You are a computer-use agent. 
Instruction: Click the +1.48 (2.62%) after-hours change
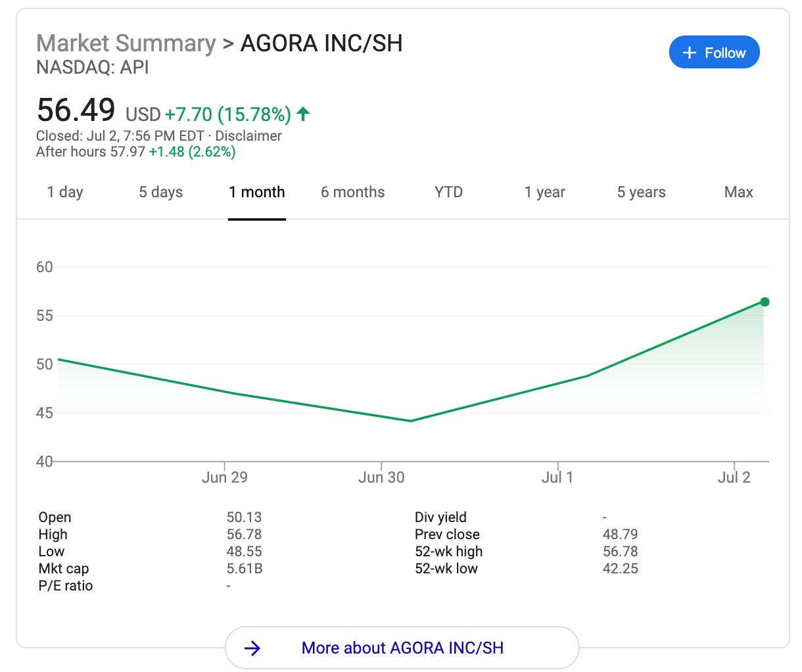(x=193, y=152)
